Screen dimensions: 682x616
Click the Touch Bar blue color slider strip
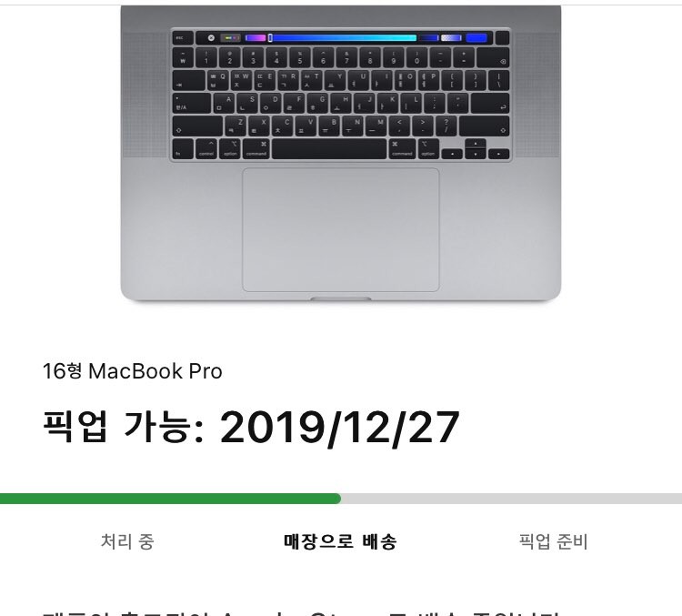coord(342,38)
